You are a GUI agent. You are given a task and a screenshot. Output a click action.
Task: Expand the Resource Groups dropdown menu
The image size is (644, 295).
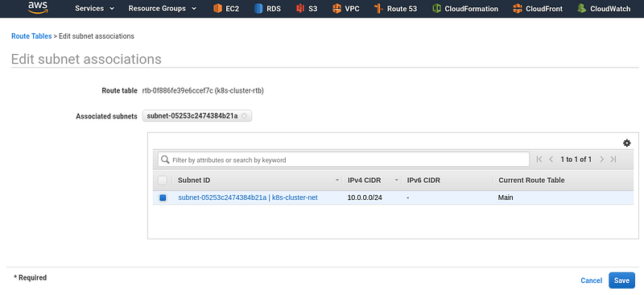click(x=163, y=9)
